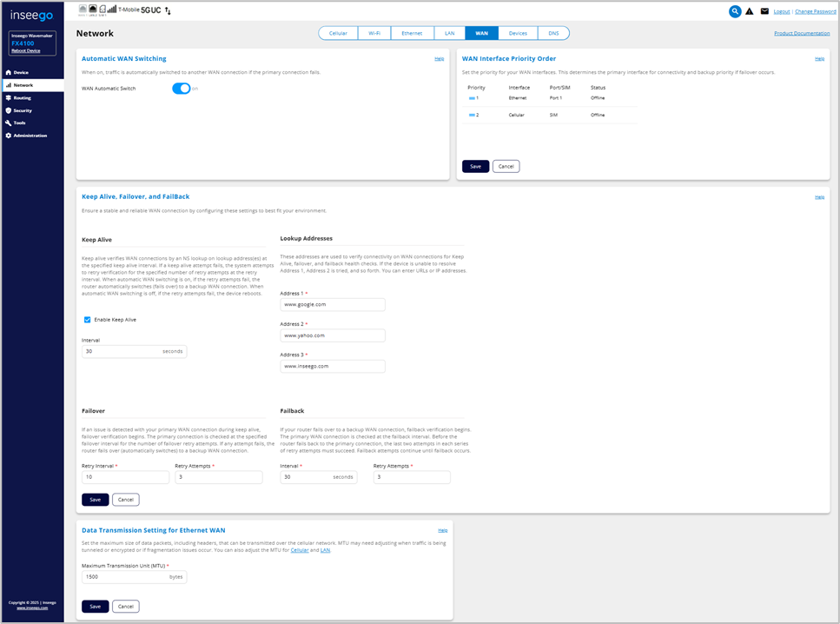840x624 pixels.
Task: Turn off WAN Automatic Switch toggle
Action: pyautogui.click(x=181, y=89)
